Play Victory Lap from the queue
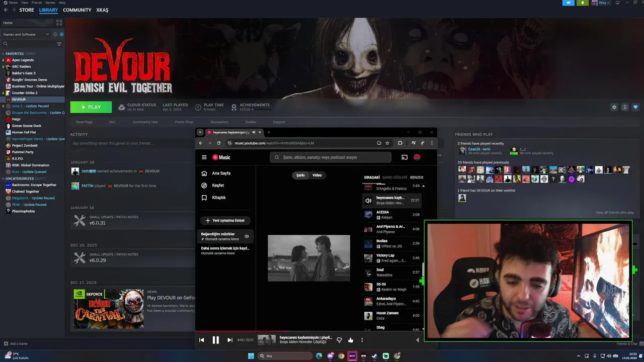Viewport: 644px width, 362px height. tap(391, 257)
